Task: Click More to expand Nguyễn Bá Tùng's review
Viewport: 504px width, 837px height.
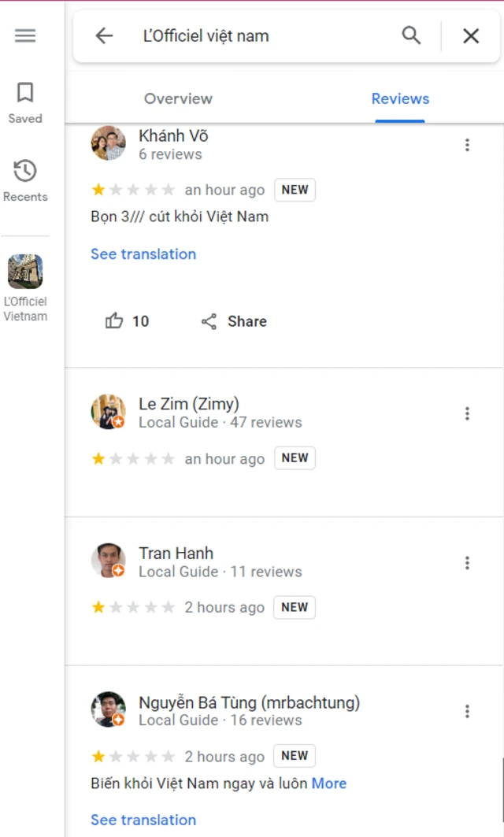Action: pyautogui.click(x=329, y=783)
